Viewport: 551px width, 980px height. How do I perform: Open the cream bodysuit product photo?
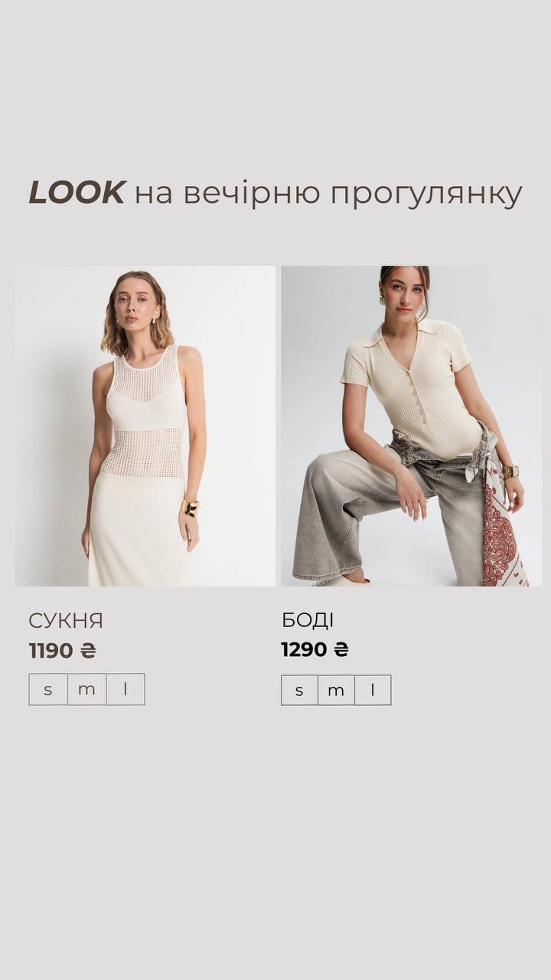point(411,426)
